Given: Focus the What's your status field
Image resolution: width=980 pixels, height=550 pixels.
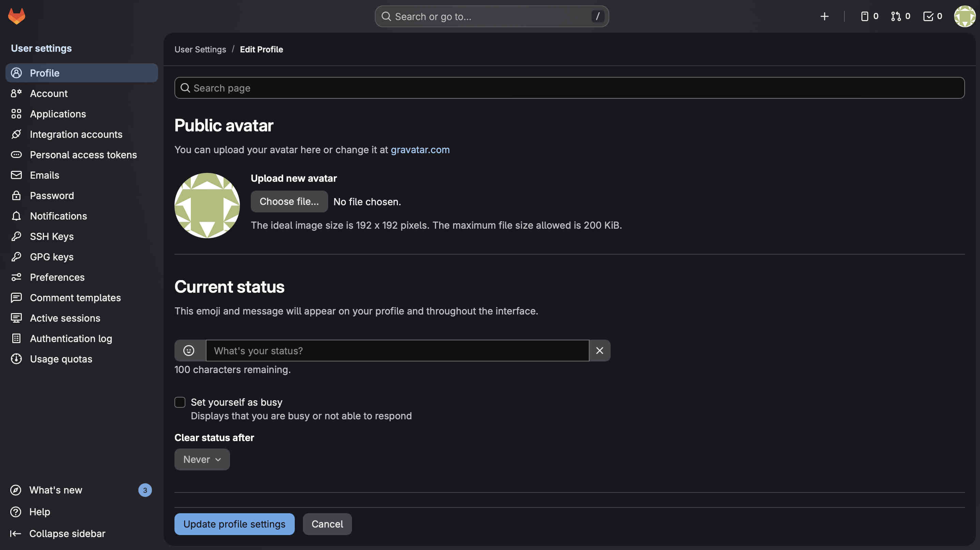Looking at the screenshot, I should coord(397,351).
